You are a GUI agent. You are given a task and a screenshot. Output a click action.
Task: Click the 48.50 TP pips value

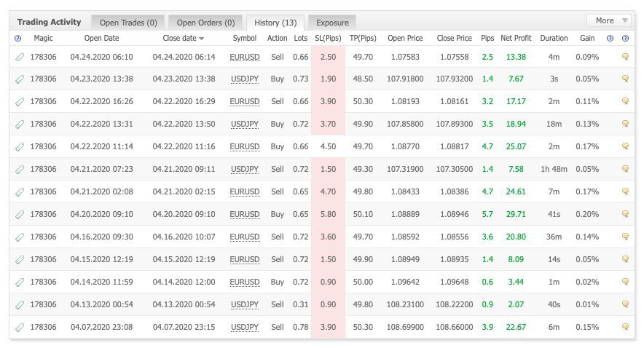[x=363, y=79]
